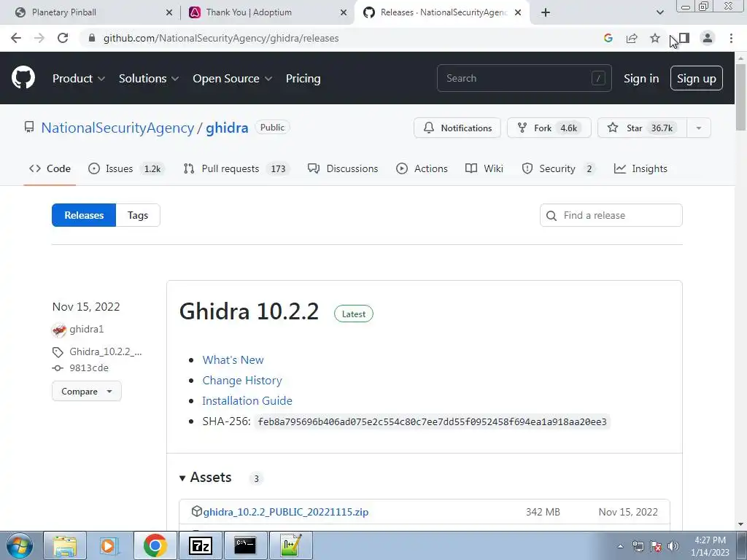Click the Find a release field

click(611, 215)
